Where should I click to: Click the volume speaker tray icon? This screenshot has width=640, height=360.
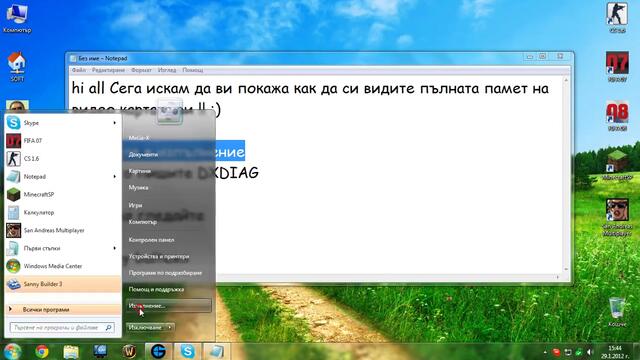point(590,352)
